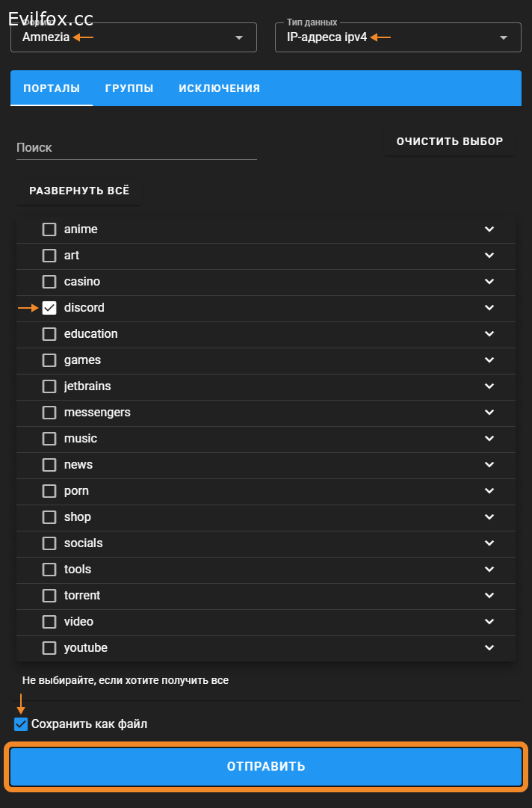
Task: Expand the games category chevron
Action: click(489, 360)
